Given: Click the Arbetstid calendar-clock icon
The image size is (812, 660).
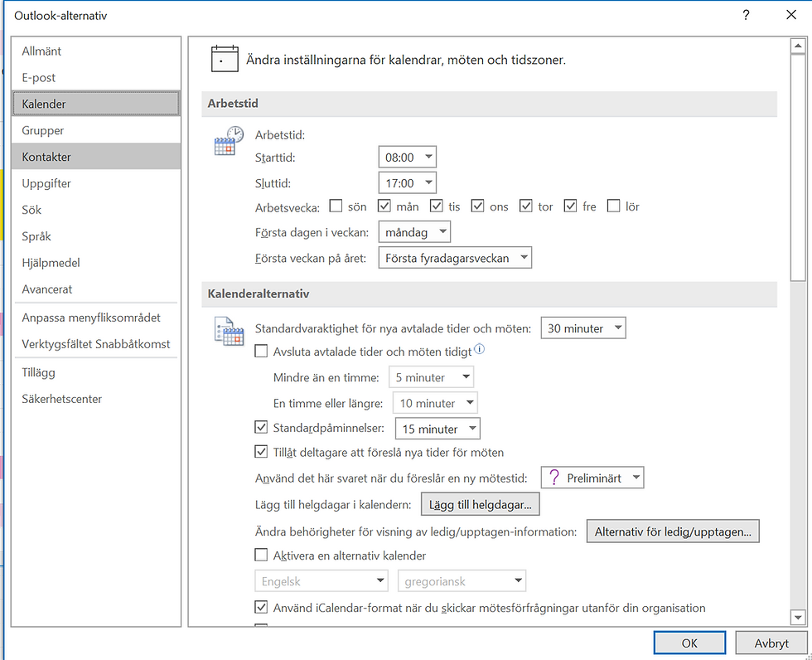Looking at the screenshot, I should point(229,140).
